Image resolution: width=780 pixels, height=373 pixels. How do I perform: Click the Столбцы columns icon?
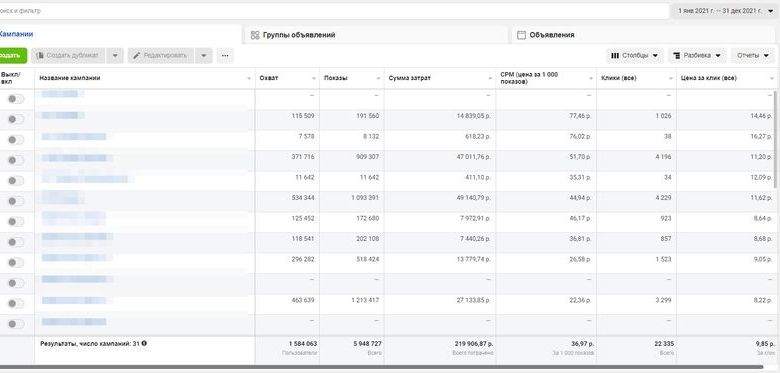tap(615, 55)
